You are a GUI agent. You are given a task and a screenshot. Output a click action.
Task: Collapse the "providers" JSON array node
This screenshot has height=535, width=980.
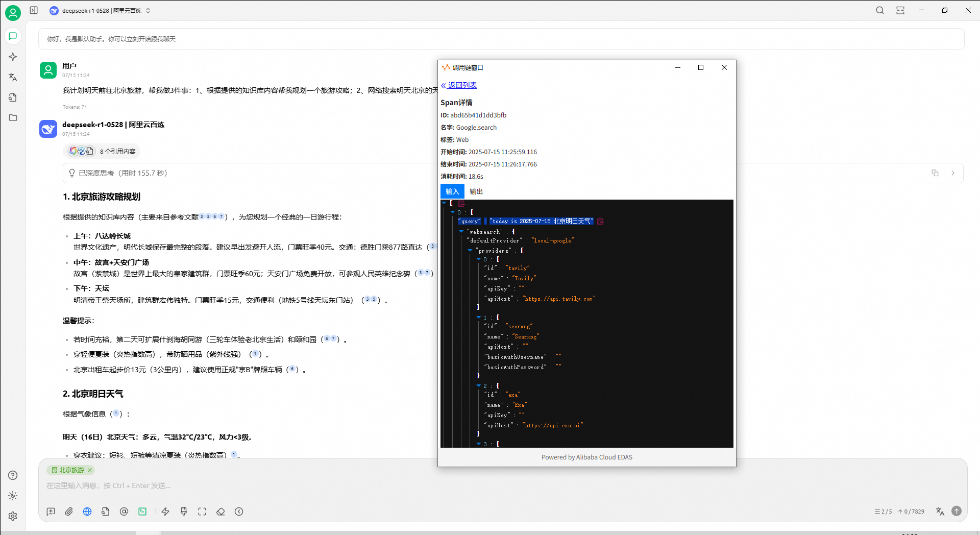point(470,250)
